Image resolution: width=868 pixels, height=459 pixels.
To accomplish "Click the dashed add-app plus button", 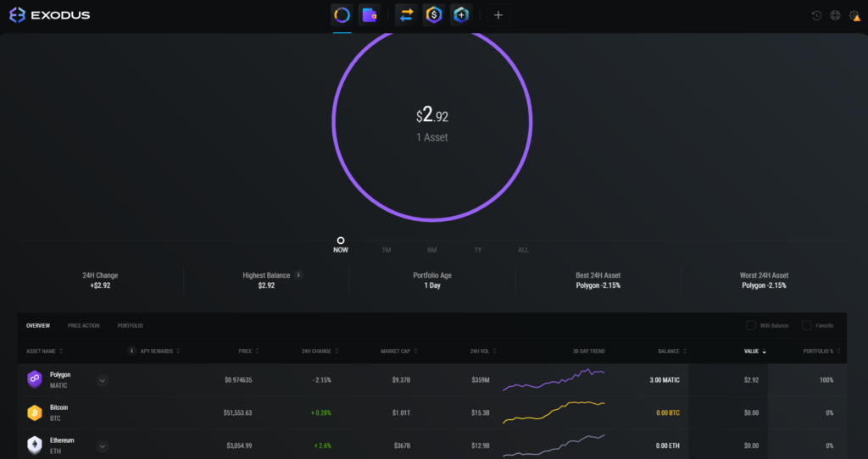I will click(x=498, y=15).
